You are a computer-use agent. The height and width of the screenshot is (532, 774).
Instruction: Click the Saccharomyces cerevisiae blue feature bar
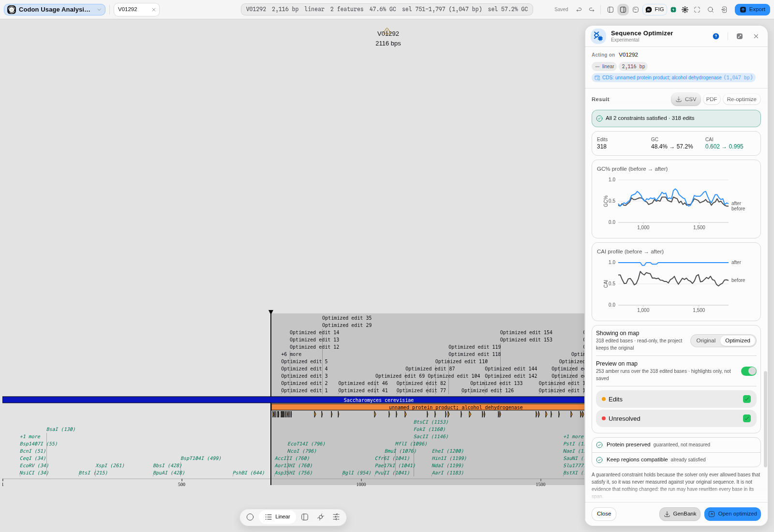(x=293, y=400)
